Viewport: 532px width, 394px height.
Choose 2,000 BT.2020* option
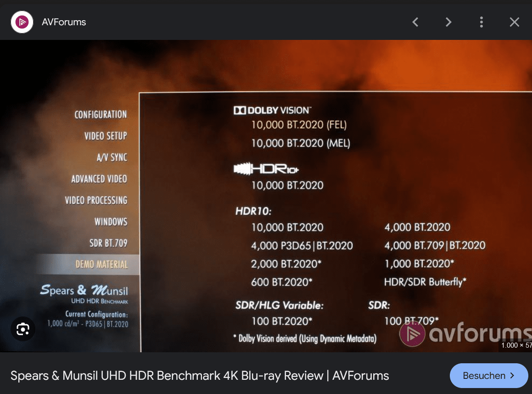coord(286,264)
